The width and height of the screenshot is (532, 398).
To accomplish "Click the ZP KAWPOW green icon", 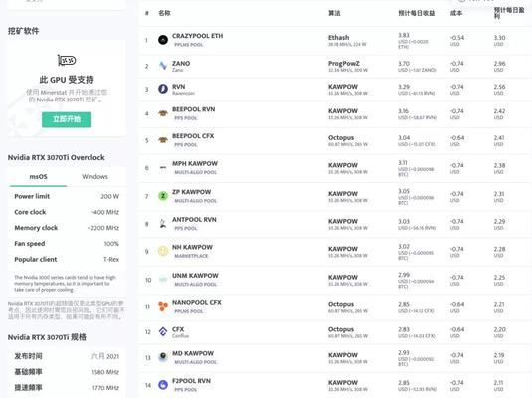I will pyautogui.click(x=163, y=196).
